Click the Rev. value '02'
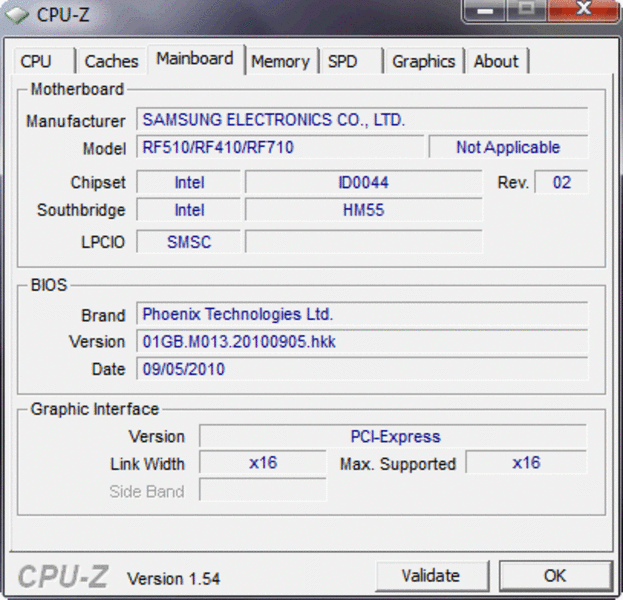 tap(561, 182)
